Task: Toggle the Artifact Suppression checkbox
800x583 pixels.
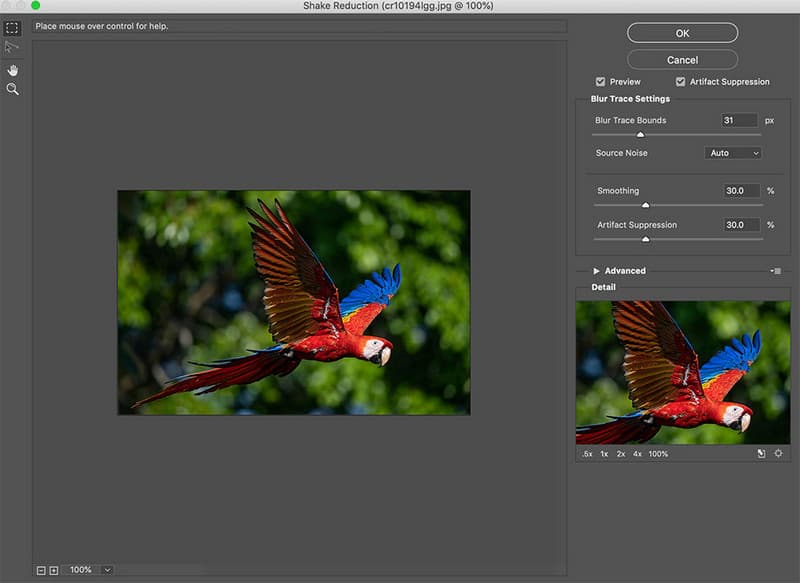Action: pos(680,82)
